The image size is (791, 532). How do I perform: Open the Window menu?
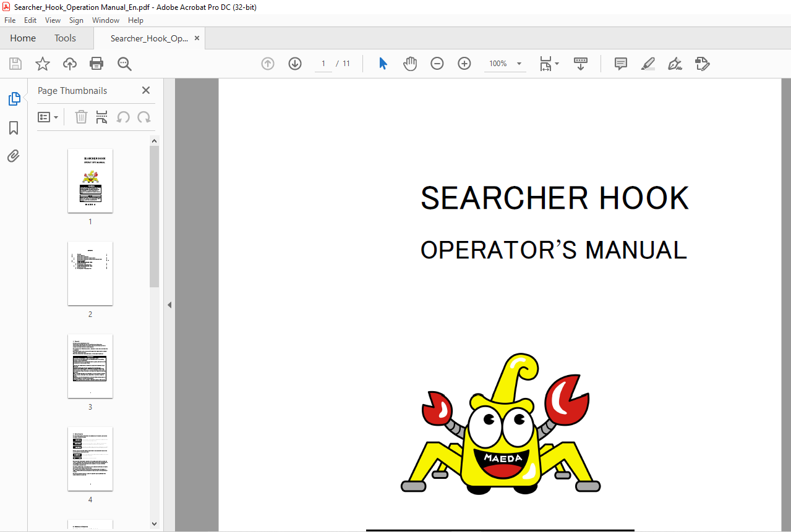(106, 20)
